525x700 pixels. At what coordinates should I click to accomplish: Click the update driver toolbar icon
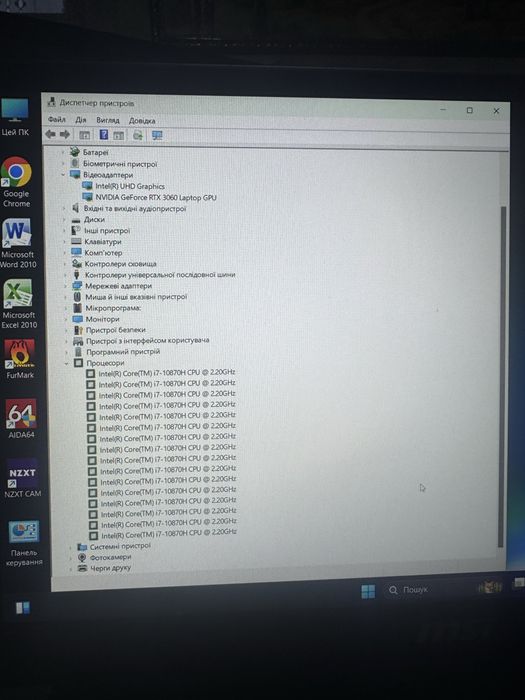pos(138,135)
